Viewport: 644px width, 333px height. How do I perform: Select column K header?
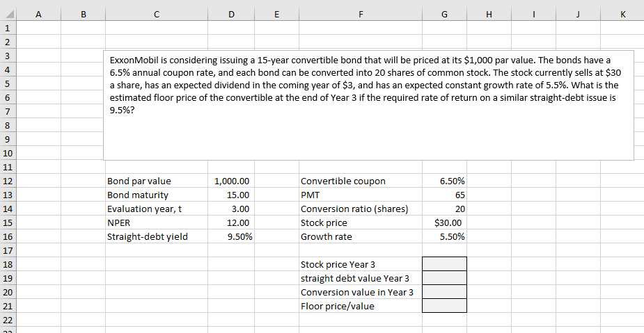point(622,15)
